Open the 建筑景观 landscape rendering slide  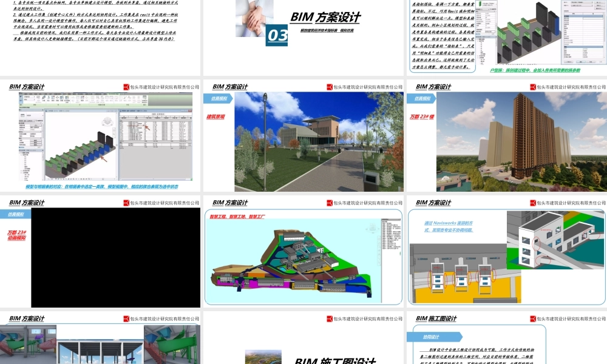pyautogui.click(x=303, y=136)
